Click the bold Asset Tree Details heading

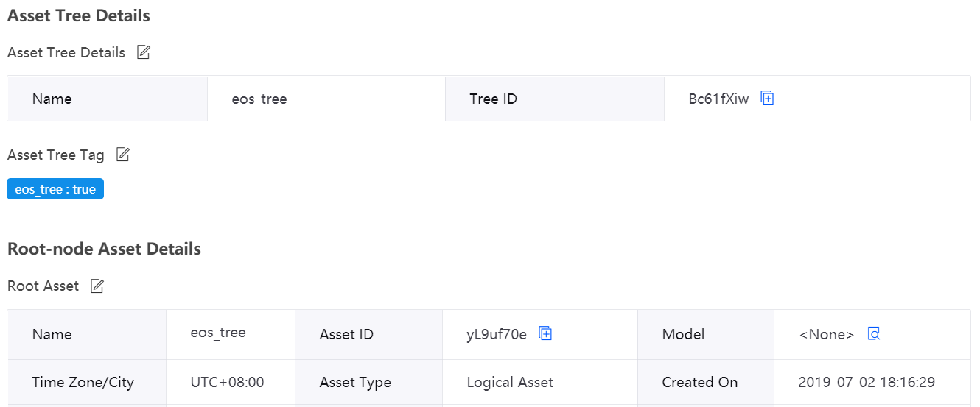point(79,15)
